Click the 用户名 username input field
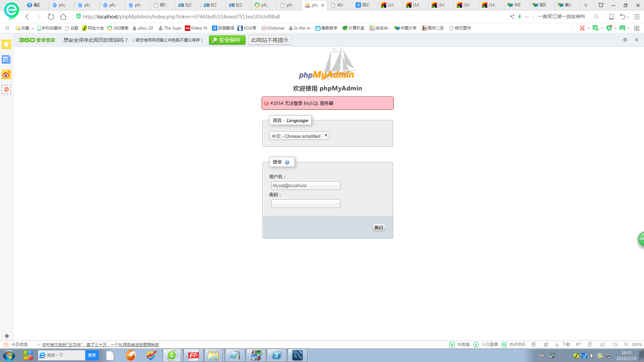 point(306,186)
